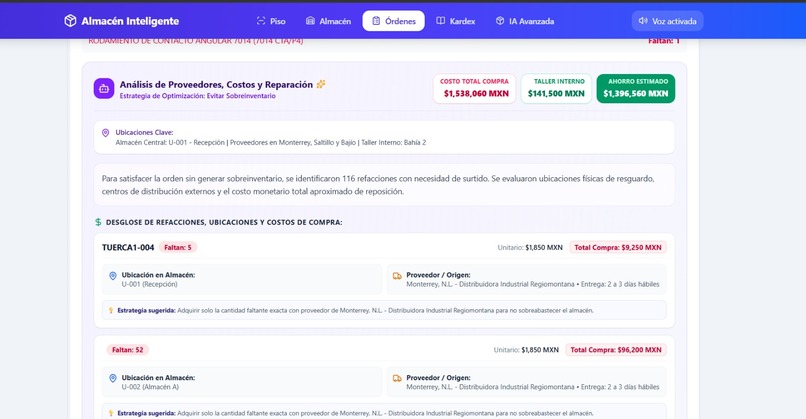Click the Órdenes tab clipboard icon

click(376, 21)
